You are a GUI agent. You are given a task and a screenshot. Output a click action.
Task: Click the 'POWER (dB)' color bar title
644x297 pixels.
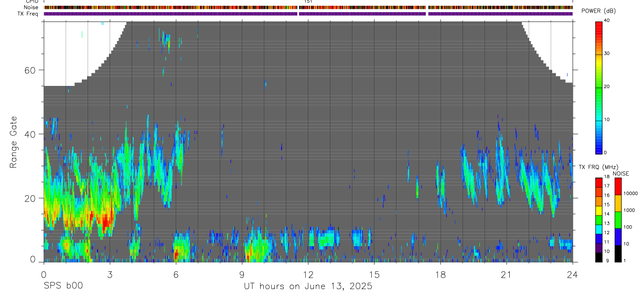(599, 11)
